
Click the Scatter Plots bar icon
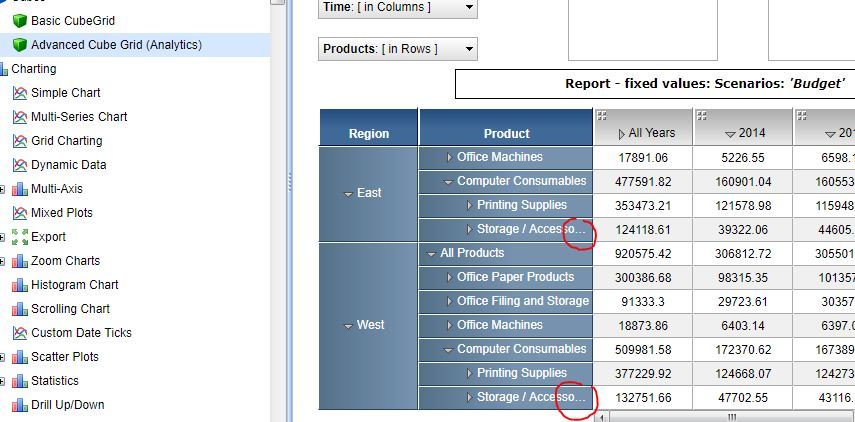(20, 357)
